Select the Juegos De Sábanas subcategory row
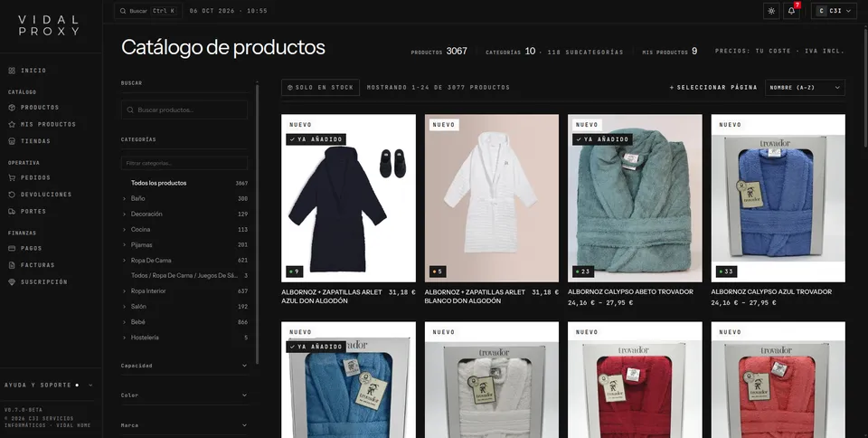This screenshot has height=438, width=868. [x=184, y=275]
